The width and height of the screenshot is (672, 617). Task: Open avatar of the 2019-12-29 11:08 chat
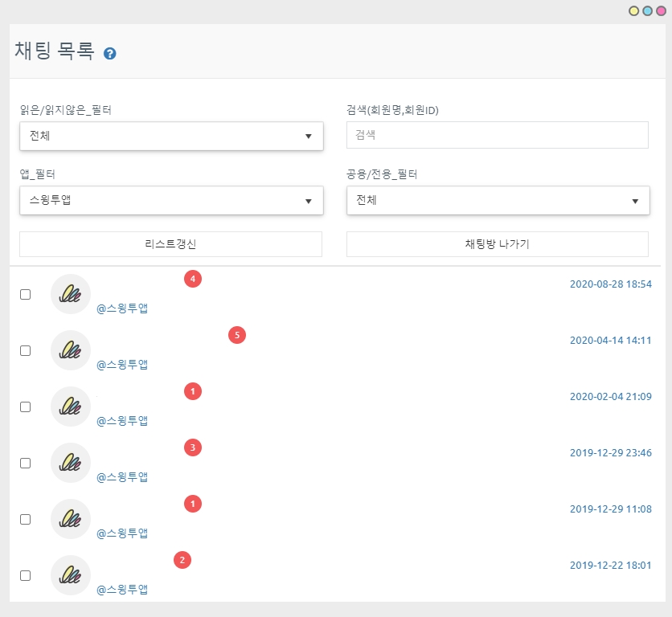point(71,519)
